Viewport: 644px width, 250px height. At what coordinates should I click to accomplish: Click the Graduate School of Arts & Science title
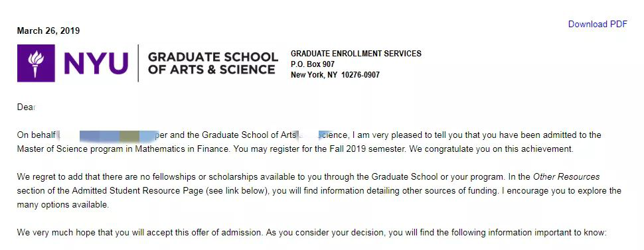pos(212,63)
